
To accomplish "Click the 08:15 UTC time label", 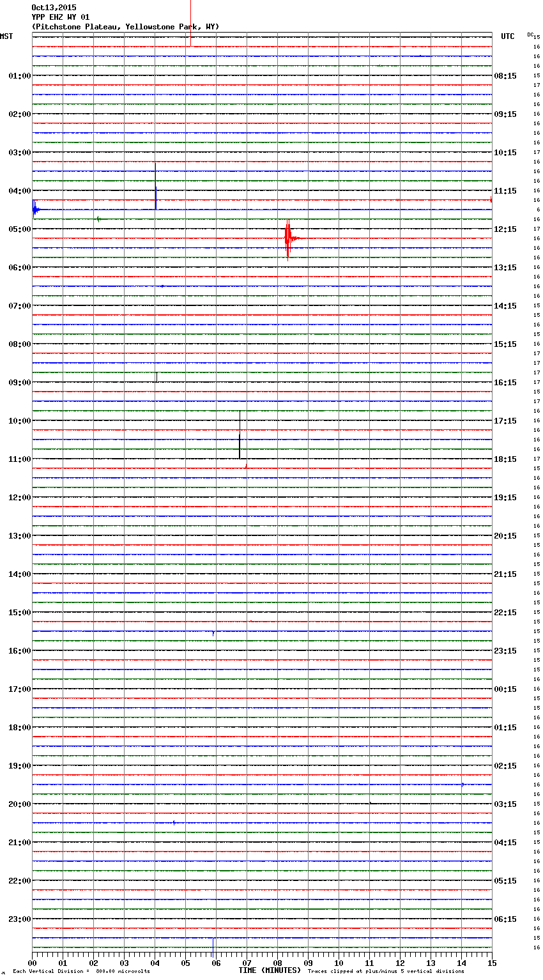I will [x=505, y=76].
